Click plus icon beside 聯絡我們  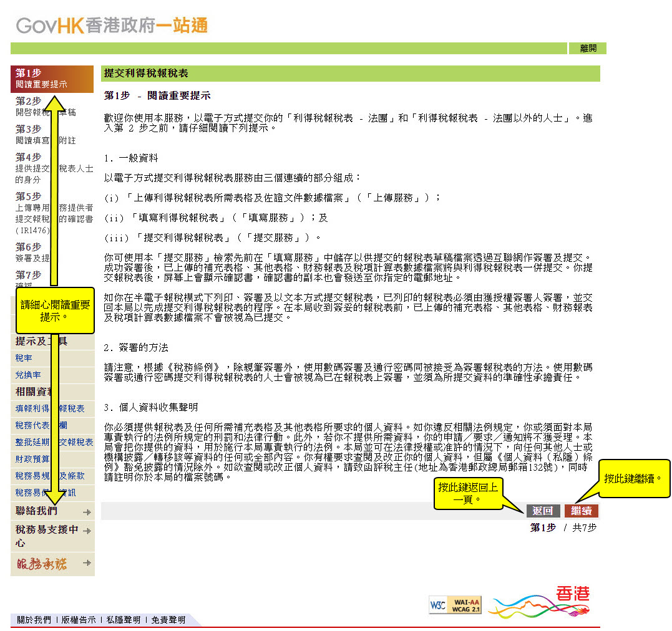pos(87,512)
